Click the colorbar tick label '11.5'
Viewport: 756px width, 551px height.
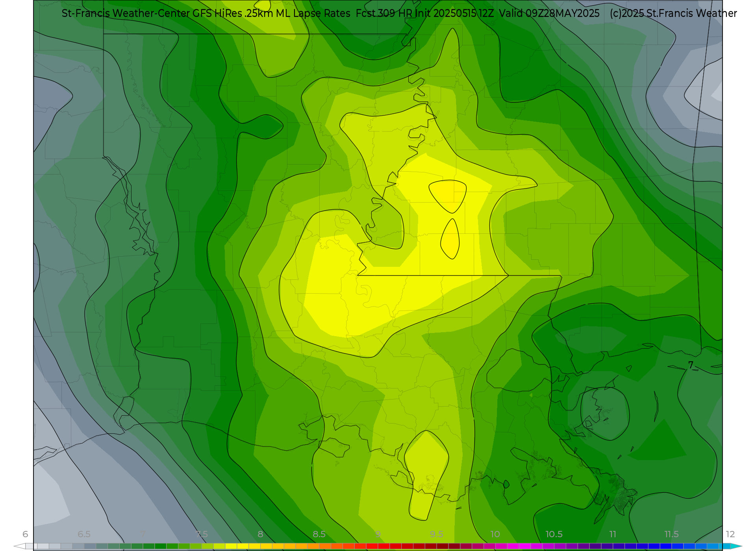(671, 534)
